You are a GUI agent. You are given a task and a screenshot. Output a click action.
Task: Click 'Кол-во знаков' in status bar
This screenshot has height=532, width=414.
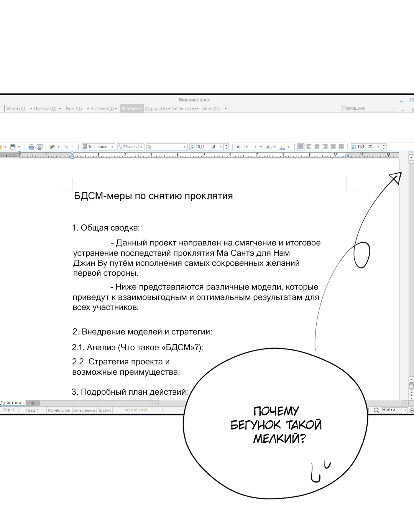[x=84, y=410]
